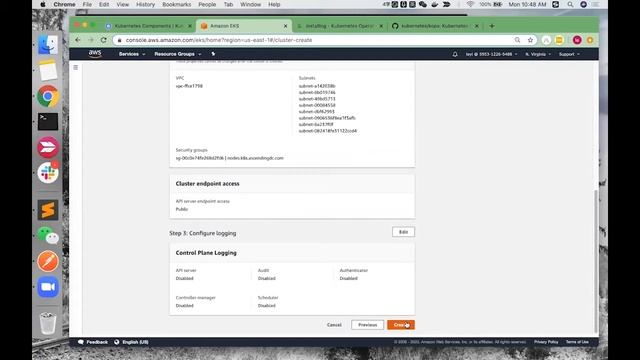This screenshot has height=360, width=640.
Task: Close the Amazon EKS tab
Action: coord(285,26)
